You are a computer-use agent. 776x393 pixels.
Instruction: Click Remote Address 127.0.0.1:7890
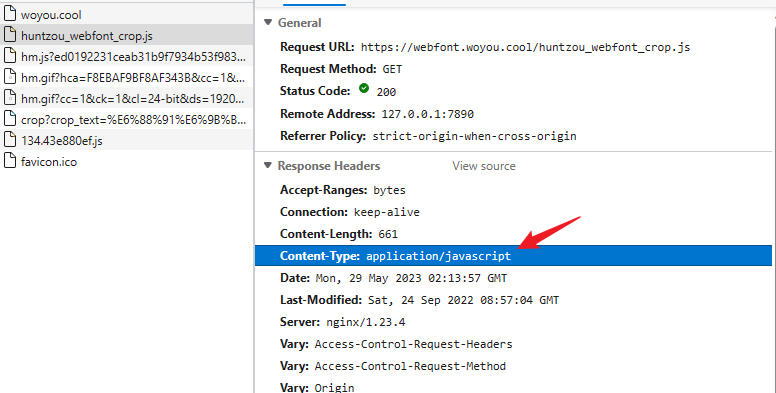(x=428, y=114)
